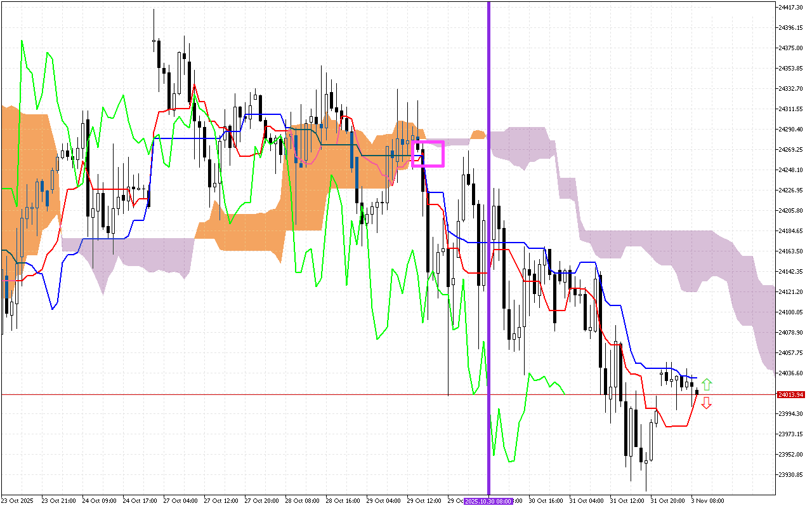Click the red down arrow marker
Screen dimensions: 812x508
click(706, 403)
